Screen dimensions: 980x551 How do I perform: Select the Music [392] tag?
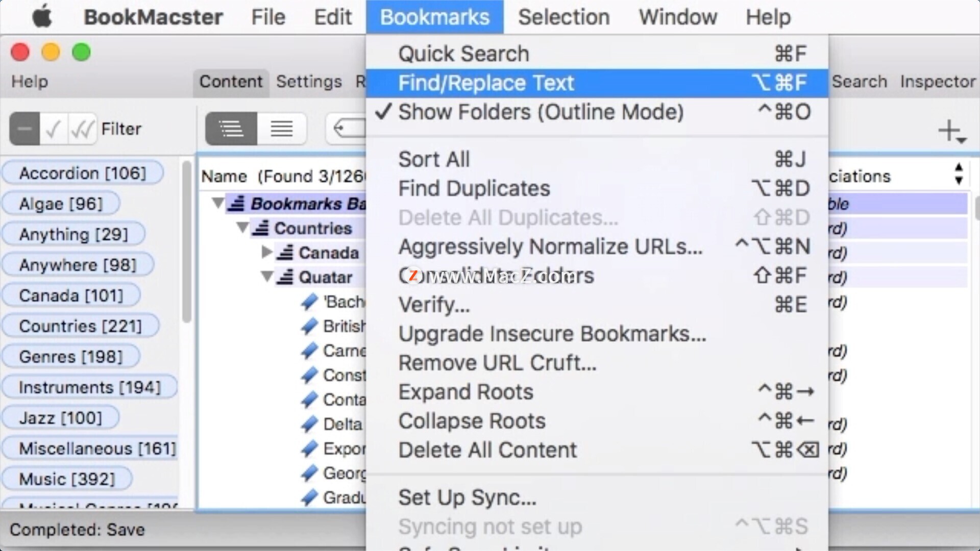click(x=67, y=479)
